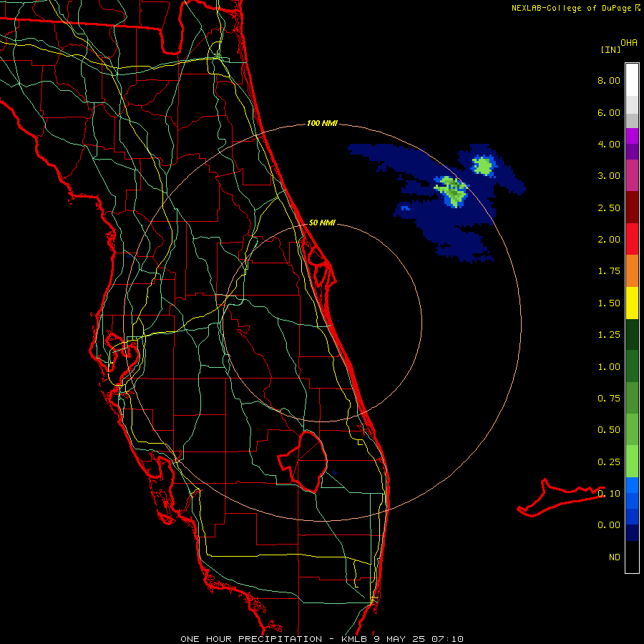Click the 0.10 legend value
The height and width of the screenshot is (644, 644).
coord(609,493)
